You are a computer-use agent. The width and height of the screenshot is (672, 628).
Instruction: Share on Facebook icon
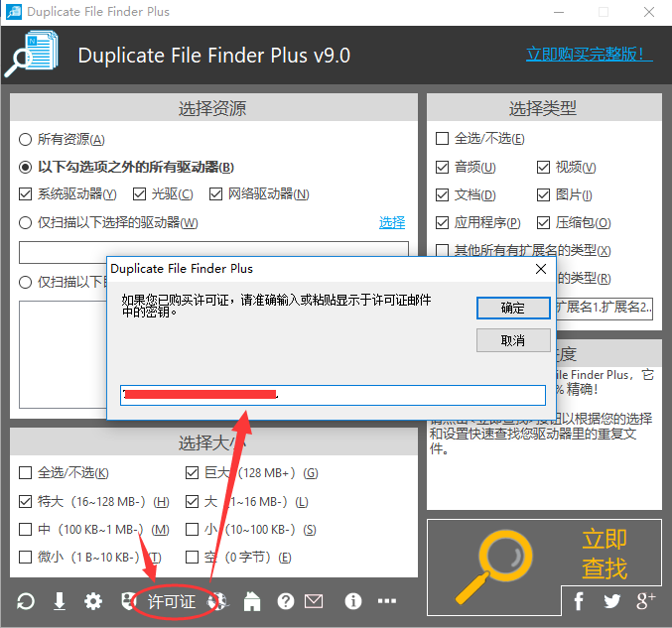[580, 600]
